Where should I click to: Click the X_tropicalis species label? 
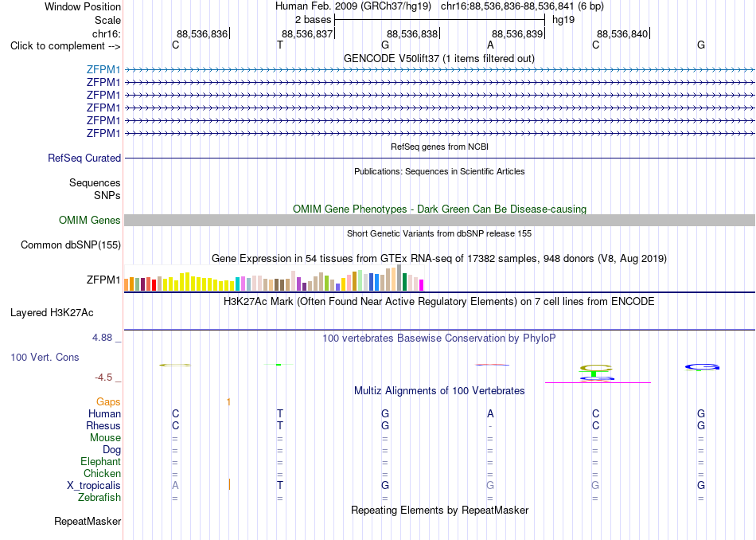(x=94, y=486)
